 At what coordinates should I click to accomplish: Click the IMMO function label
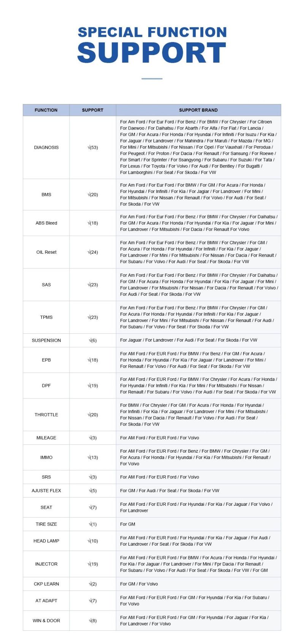[x=46, y=458]
